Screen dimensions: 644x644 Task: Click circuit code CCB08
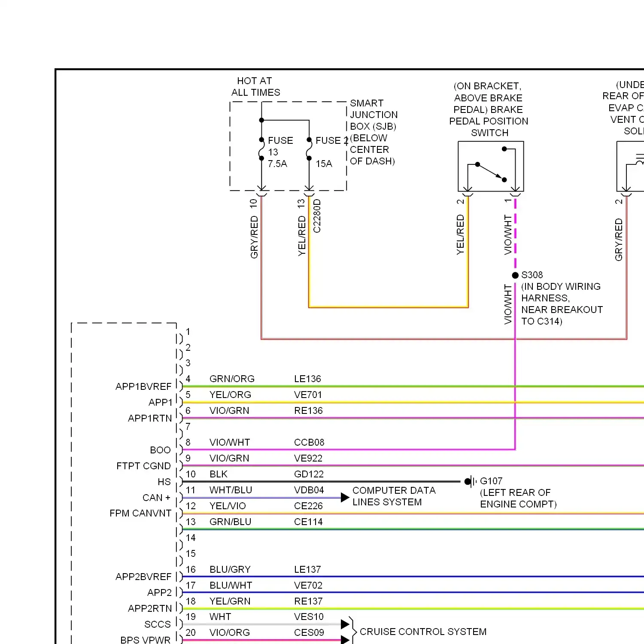pos(309,442)
